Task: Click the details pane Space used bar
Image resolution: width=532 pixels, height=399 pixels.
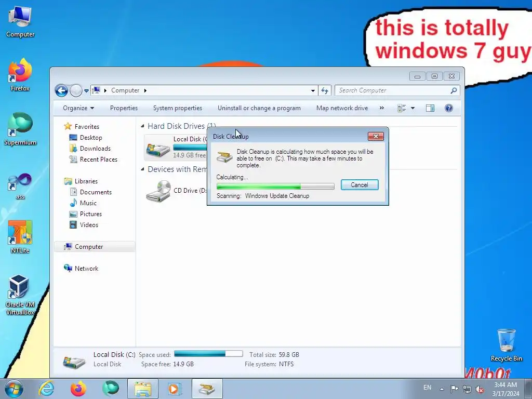Action: tap(208, 353)
